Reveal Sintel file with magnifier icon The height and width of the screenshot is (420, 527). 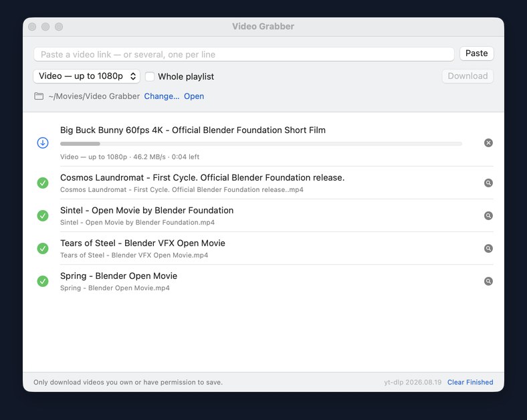pos(488,216)
